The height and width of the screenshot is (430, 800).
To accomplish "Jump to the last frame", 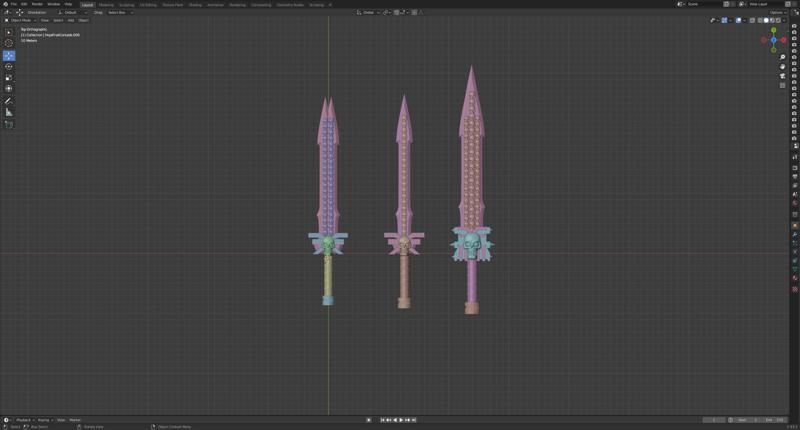I will pyautogui.click(x=414, y=420).
